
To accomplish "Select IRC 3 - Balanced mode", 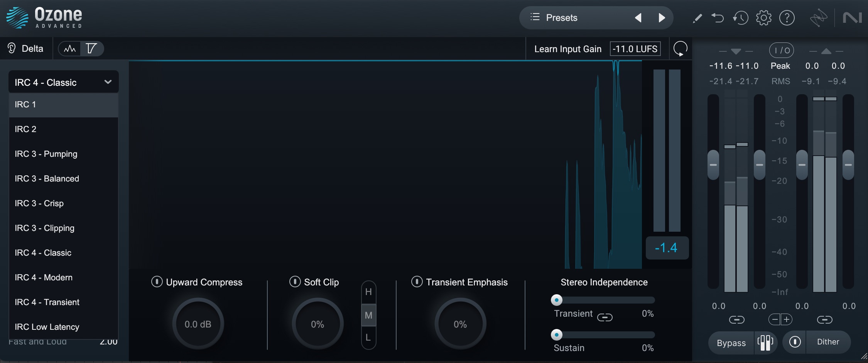I will pyautogui.click(x=64, y=179).
